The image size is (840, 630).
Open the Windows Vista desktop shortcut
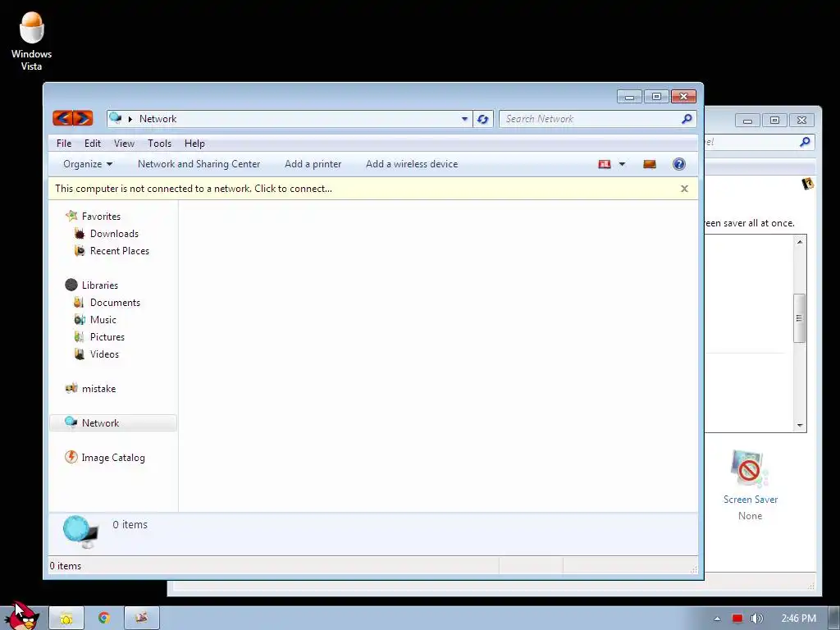31,41
